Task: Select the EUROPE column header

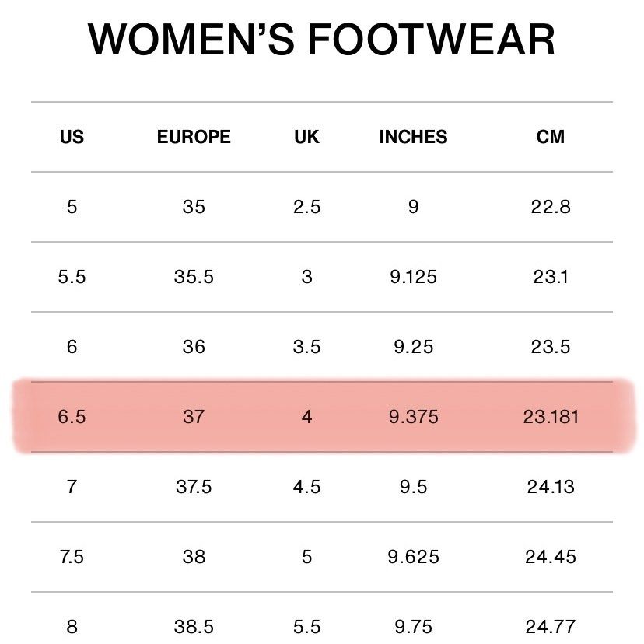Action: [x=194, y=137]
